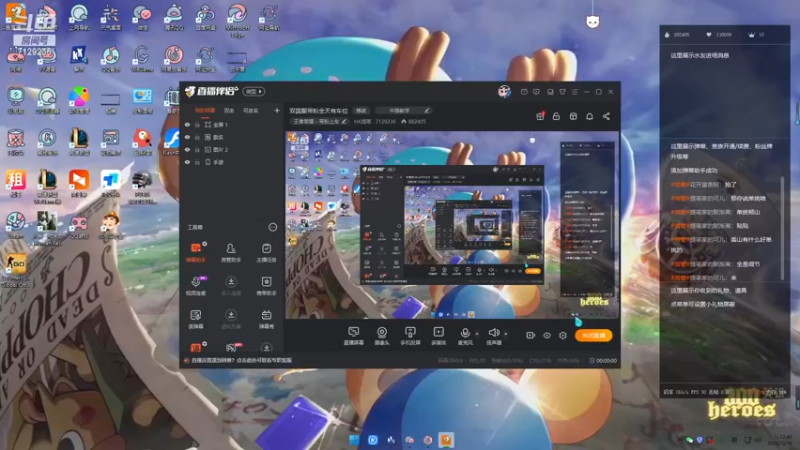The height and width of the screenshot is (450, 800).
Task: Open the hamburger menu in the title bar
Action: (575, 92)
